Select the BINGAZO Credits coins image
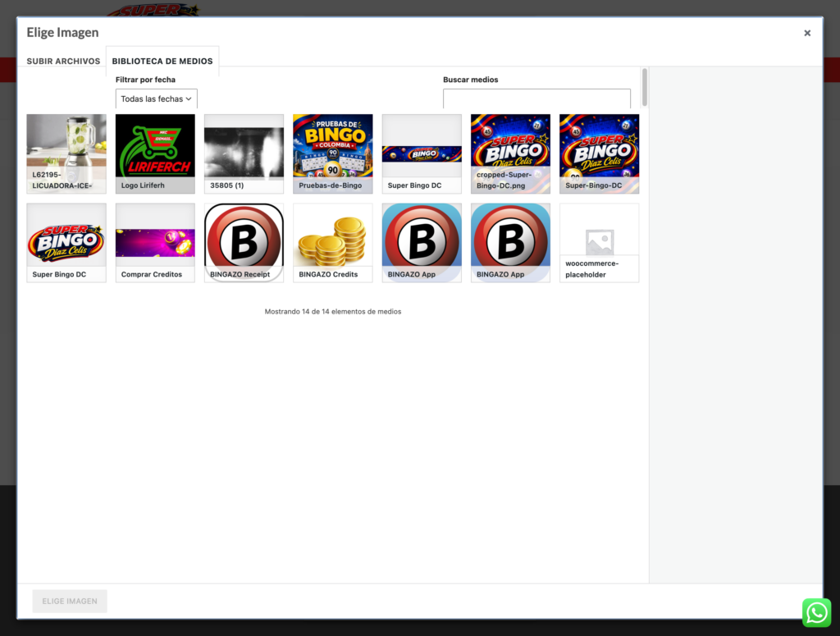840x636 pixels. (x=333, y=243)
